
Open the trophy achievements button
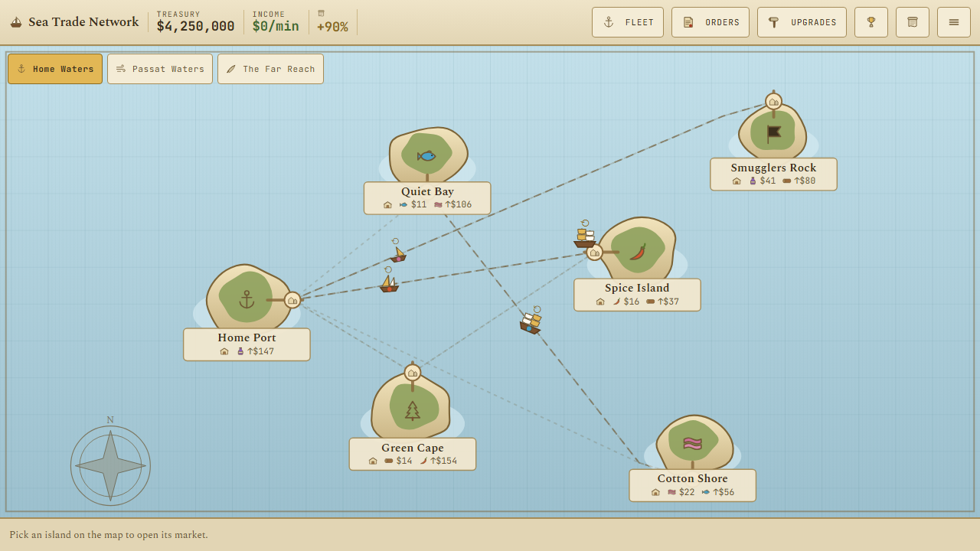(x=871, y=22)
